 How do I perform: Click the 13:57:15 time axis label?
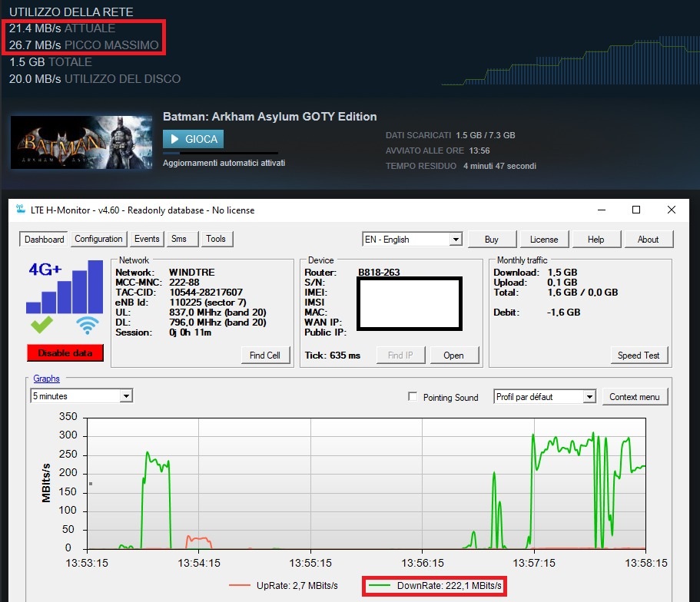[x=534, y=563]
